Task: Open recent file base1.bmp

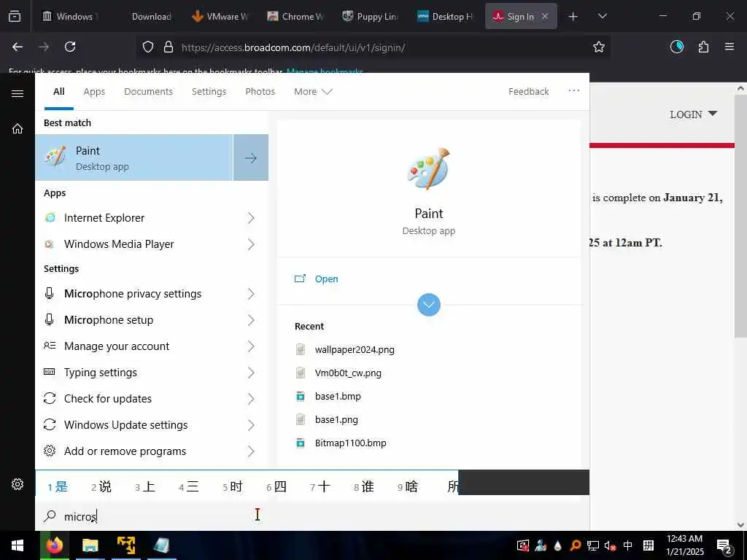Action: pyautogui.click(x=338, y=396)
